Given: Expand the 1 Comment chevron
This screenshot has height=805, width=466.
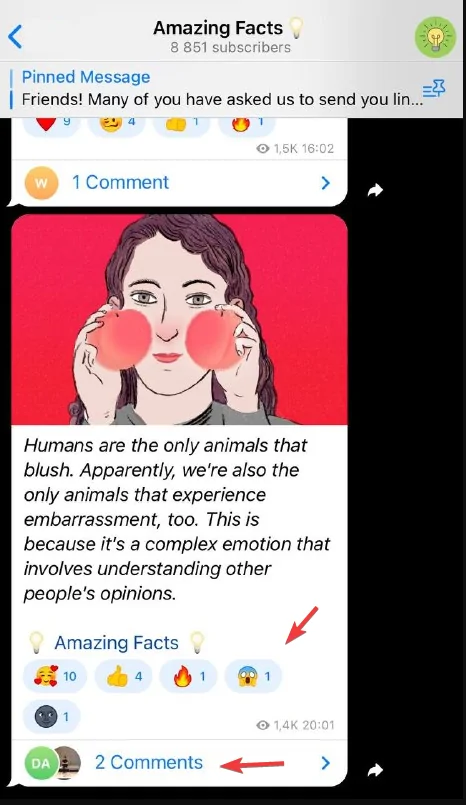Looking at the screenshot, I should pyautogui.click(x=325, y=183).
